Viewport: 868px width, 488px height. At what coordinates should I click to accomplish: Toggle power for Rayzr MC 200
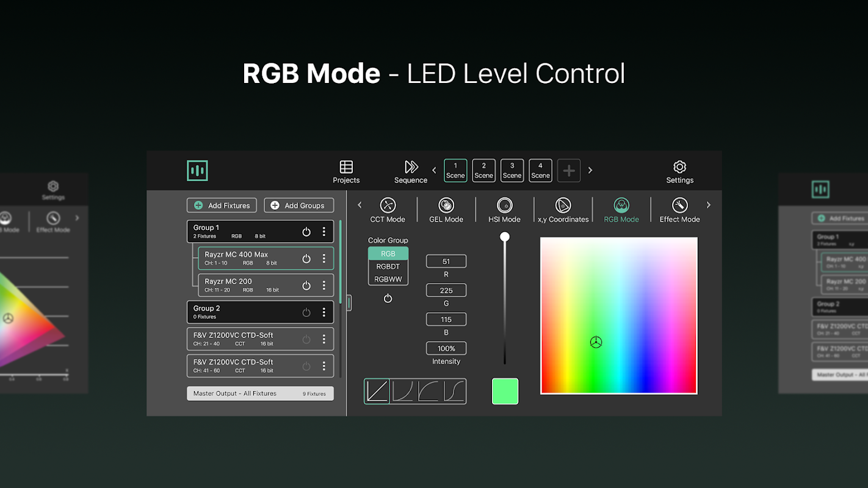pyautogui.click(x=306, y=285)
